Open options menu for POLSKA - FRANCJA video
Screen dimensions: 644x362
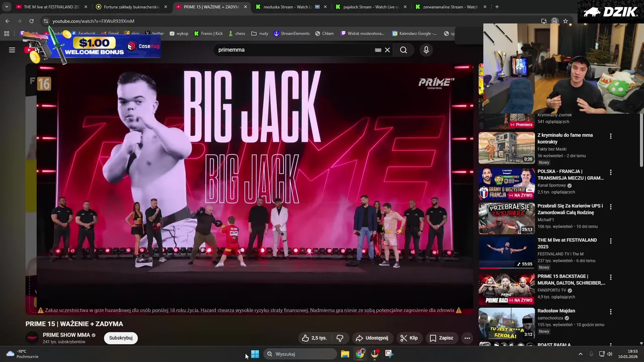(611, 172)
